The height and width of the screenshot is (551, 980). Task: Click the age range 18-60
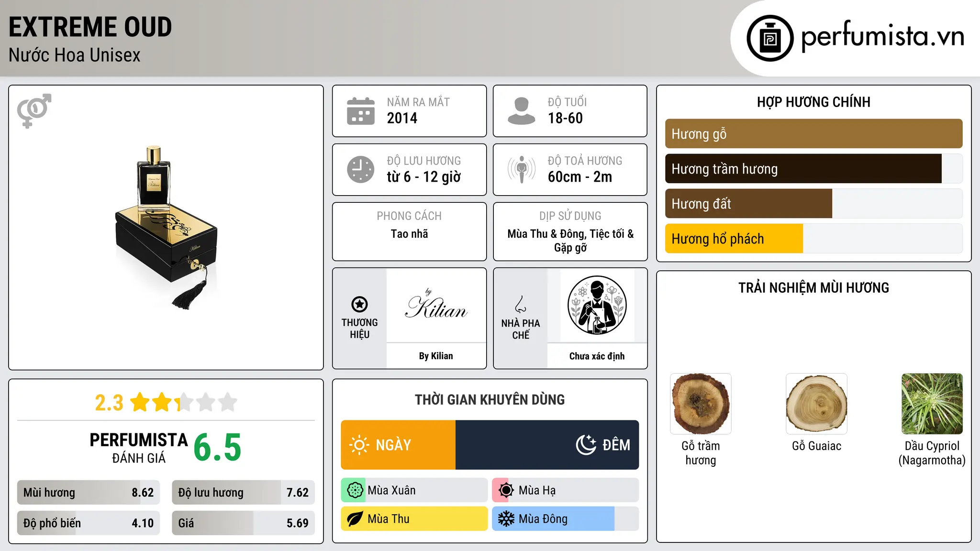pos(565,118)
